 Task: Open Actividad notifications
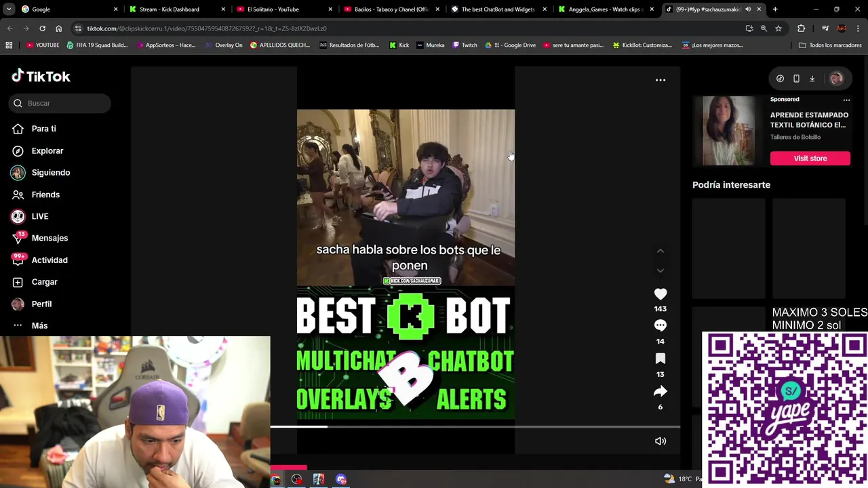(x=39, y=260)
